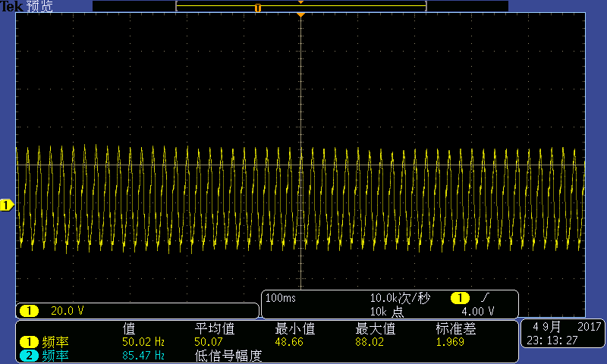Click the date 4 9月 2017 display
Screen dimensions: 607x364
(567, 328)
